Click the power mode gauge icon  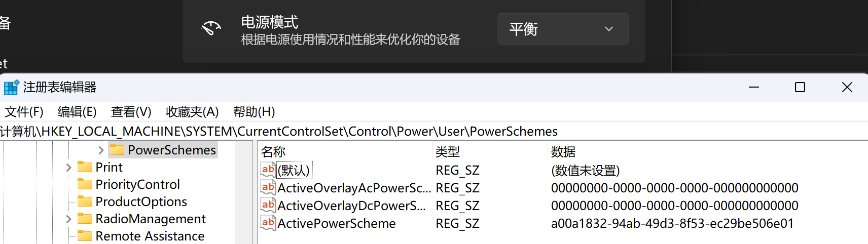(211, 28)
